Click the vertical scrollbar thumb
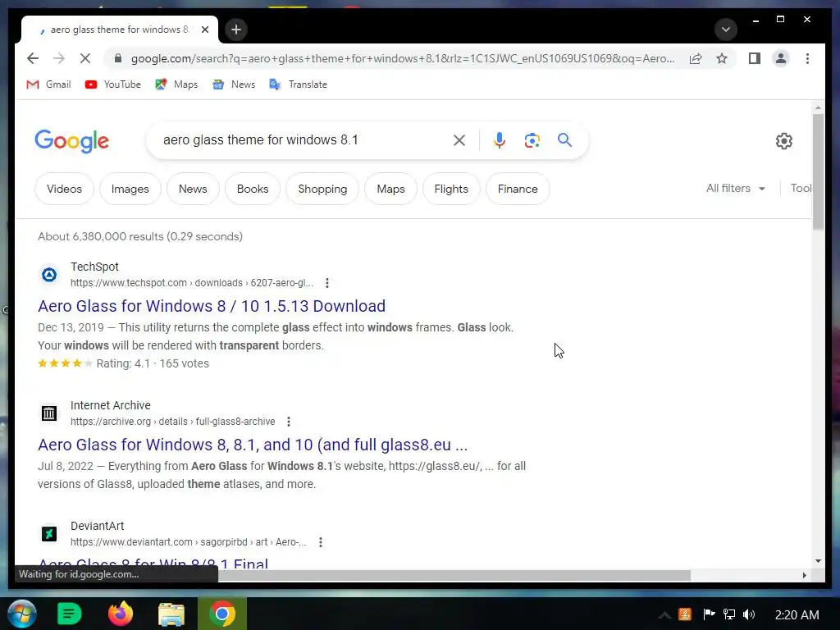The height and width of the screenshot is (630, 840). (x=818, y=171)
